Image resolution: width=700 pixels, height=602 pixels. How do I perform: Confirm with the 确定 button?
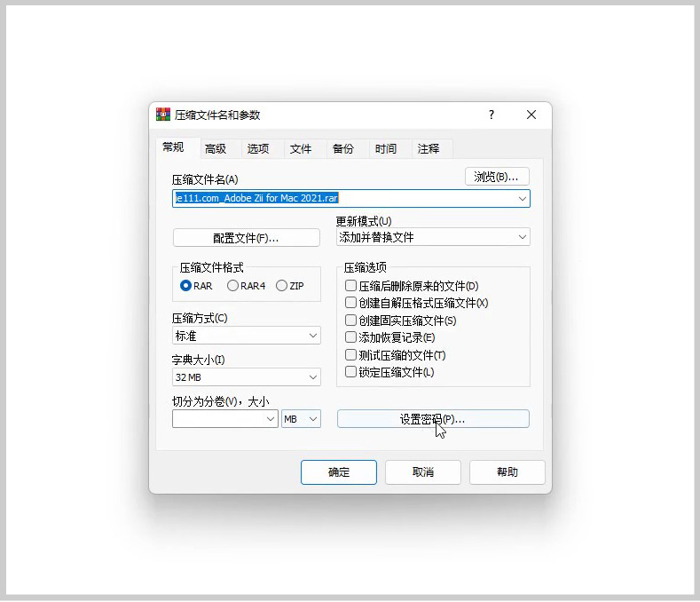coord(339,472)
